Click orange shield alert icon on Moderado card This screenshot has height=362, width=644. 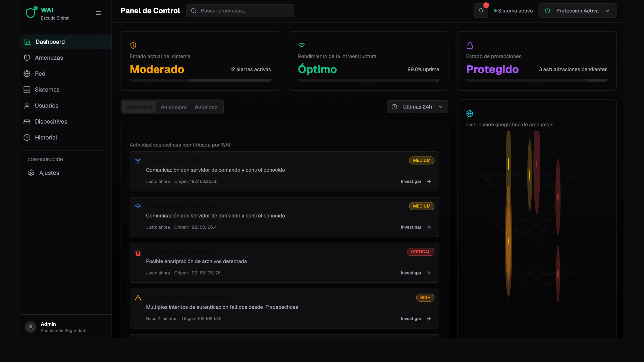[x=133, y=45]
